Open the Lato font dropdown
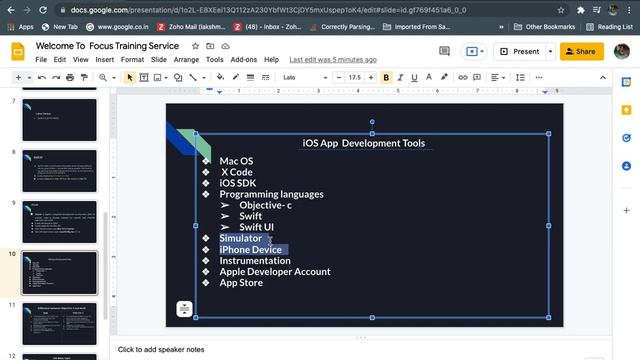The image size is (640, 360). tap(304, 78)
